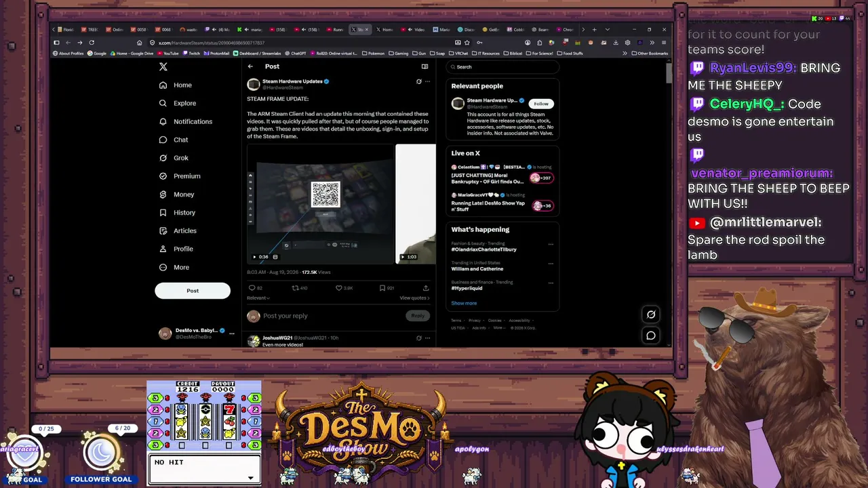Viewport: 868px width, 488px height.
Task: Click the Grok icon on Steam Hardware post
Action: click(x=418, y=81)
